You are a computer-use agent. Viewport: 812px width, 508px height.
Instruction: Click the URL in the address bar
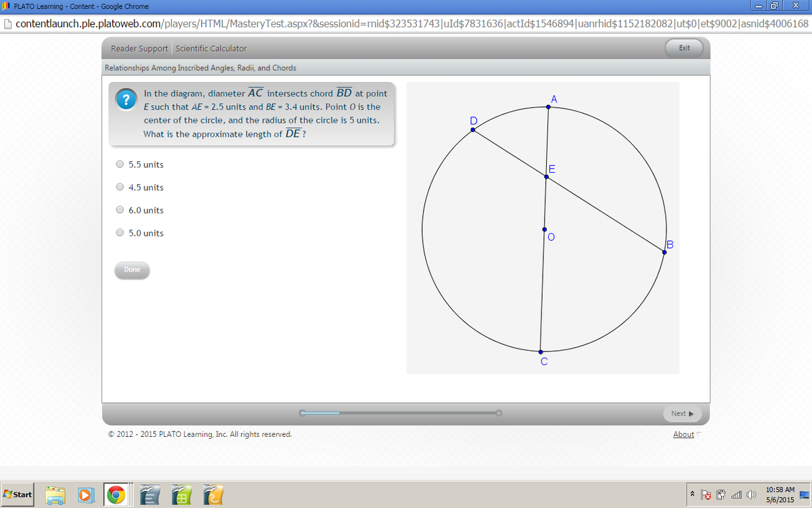tap(411, 24)
